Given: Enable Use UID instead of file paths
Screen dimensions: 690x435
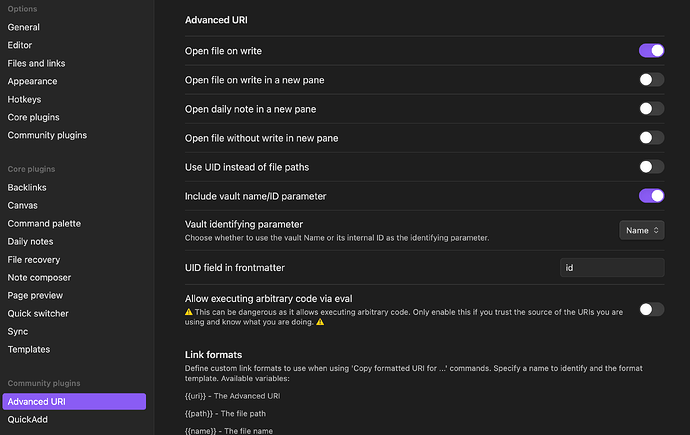Looking at the screenshot, I should tap(651, 167).
